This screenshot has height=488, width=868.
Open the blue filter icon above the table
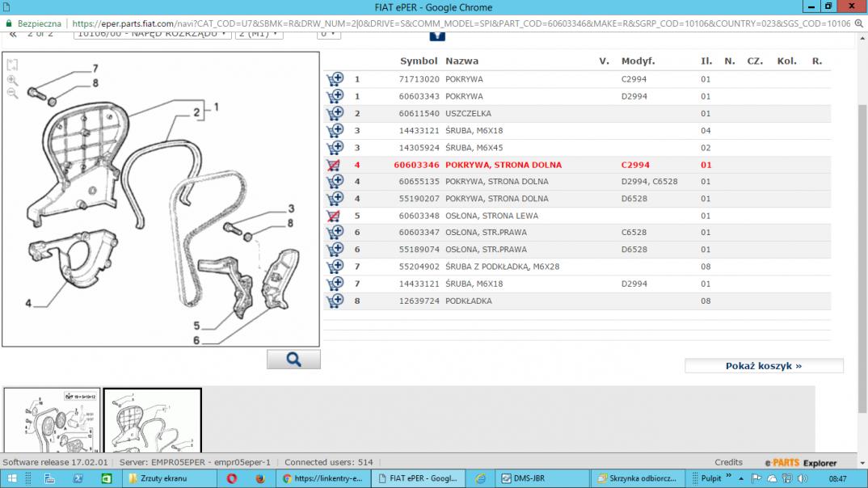coord(437,36)
